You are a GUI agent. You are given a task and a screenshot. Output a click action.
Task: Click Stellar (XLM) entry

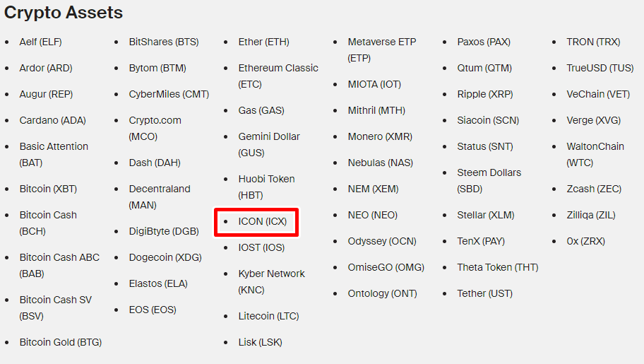point(485,215)
